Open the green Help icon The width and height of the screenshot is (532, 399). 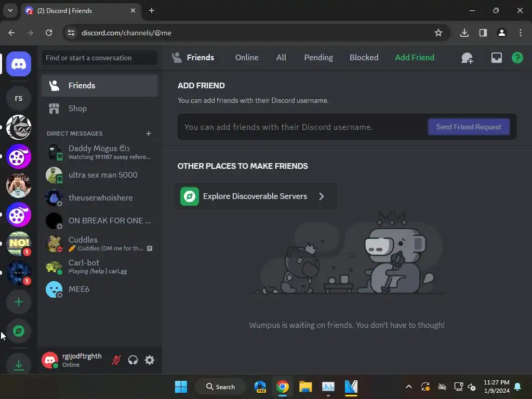(517, 58)
